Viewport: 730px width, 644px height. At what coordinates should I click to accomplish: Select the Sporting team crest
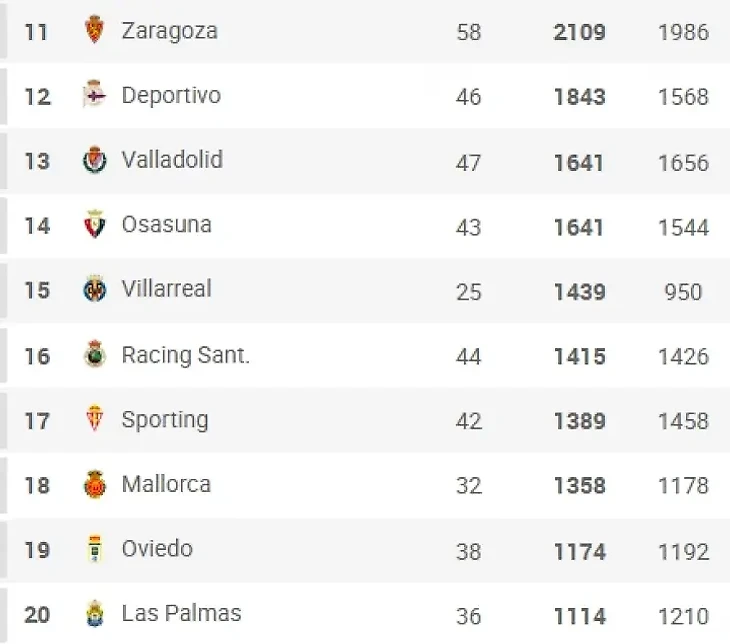[95, 418]
